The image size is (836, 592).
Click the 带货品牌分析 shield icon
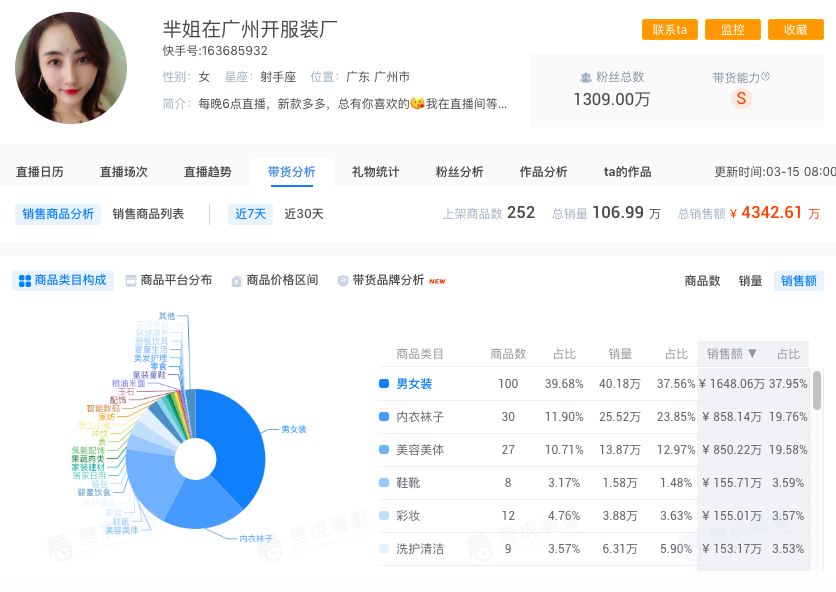pos(343,281)
